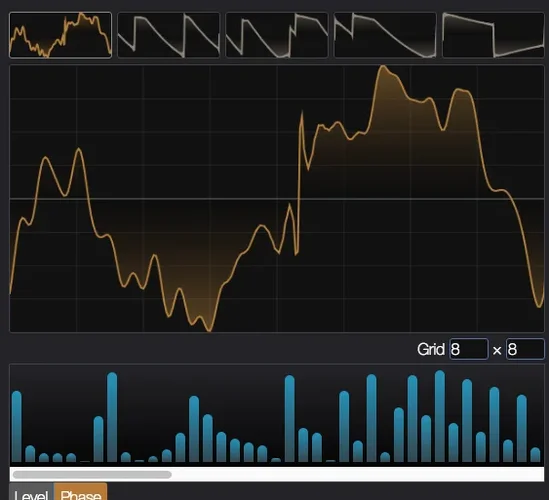549x500 pixels.
Task: Click the first Grid value field
Action: click(468, 349)
